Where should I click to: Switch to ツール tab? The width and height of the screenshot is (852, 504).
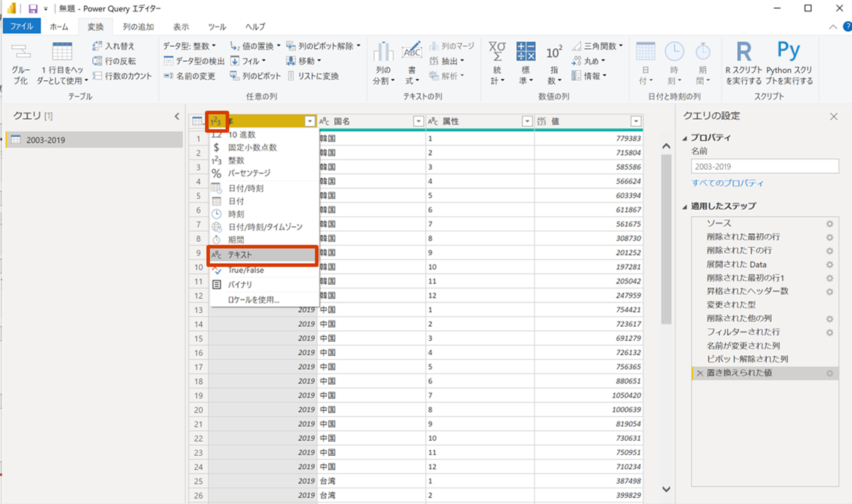218,26
